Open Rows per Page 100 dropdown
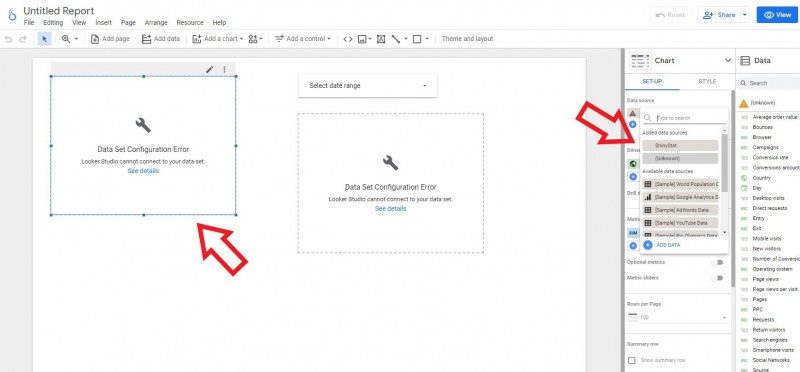This screenshot has height=372, width=800. [677, 317]
